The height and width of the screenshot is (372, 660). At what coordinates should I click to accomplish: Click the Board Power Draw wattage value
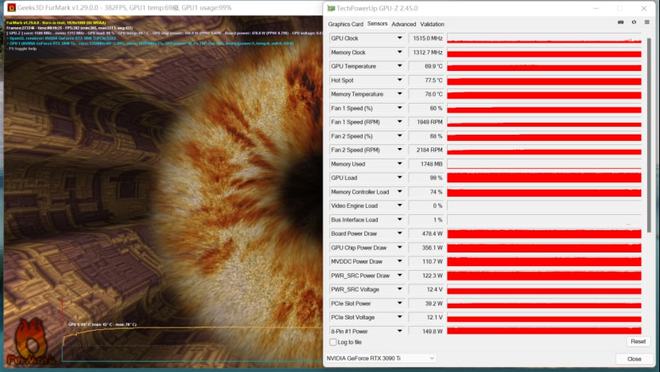[426, 234]
